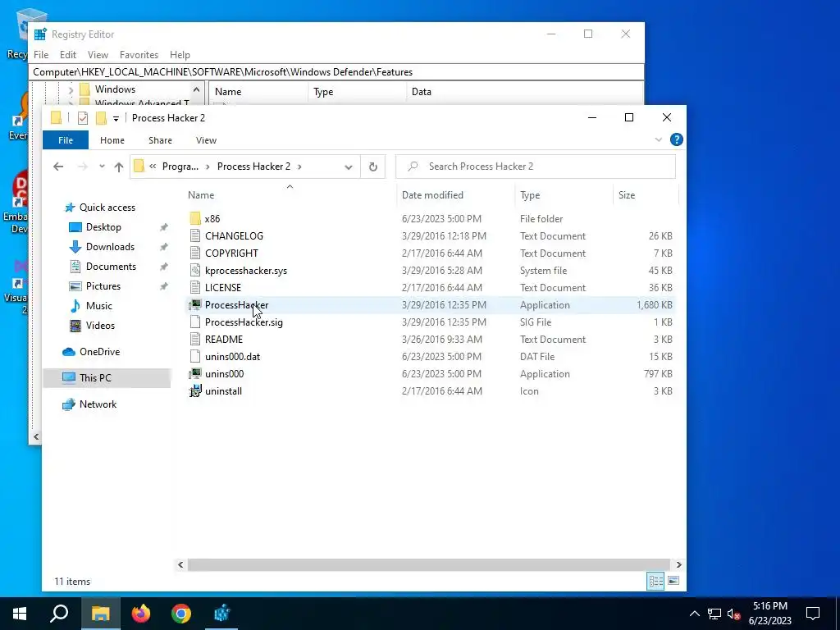The width and height of the screenshot is (840, 630).
Task: Open the Windows Start menu
Action: point(20,614)
